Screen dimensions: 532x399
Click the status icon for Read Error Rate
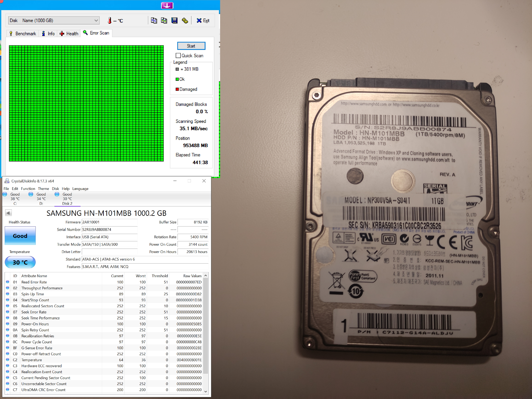[x=7, y=282]
